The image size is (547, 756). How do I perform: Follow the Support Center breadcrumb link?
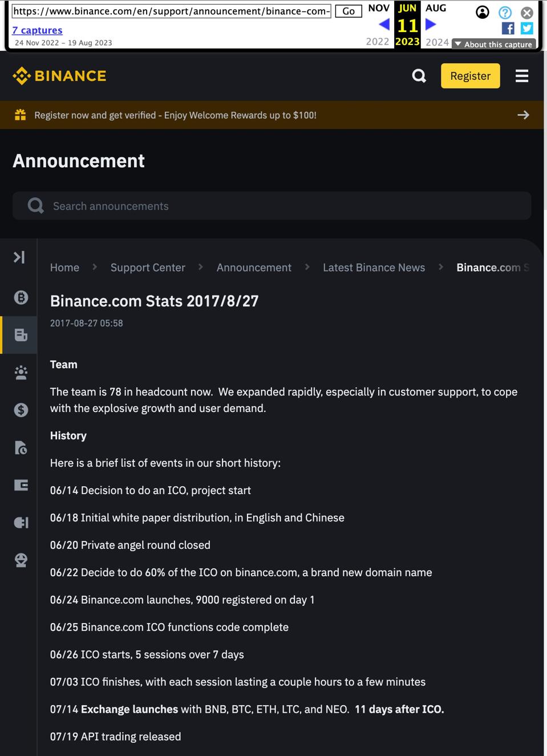point(148,267)
